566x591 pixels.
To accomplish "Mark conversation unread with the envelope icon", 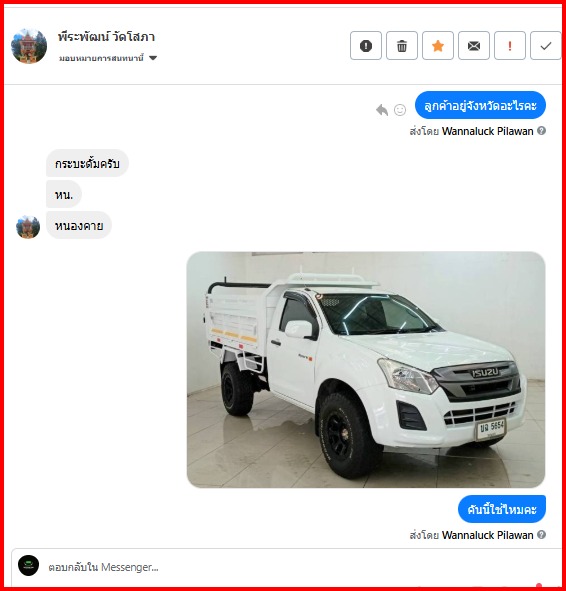I will [x=474, y=46].
